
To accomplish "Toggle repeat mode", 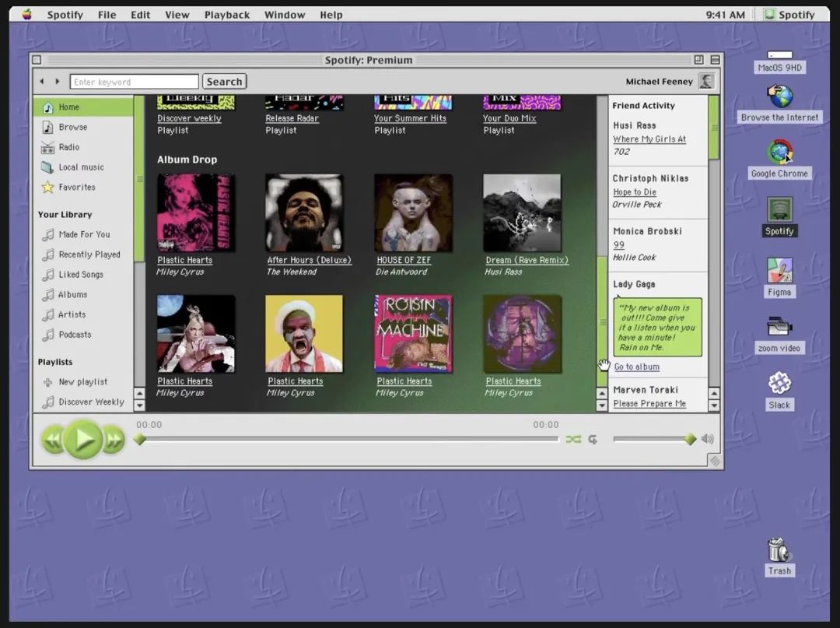I will coord(593,440).
